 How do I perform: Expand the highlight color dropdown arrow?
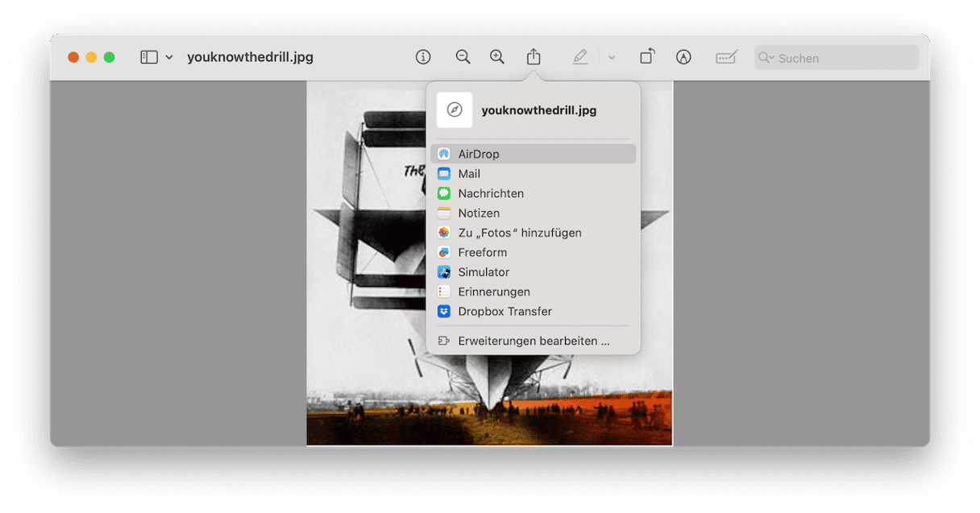click(x=612, y=57)
